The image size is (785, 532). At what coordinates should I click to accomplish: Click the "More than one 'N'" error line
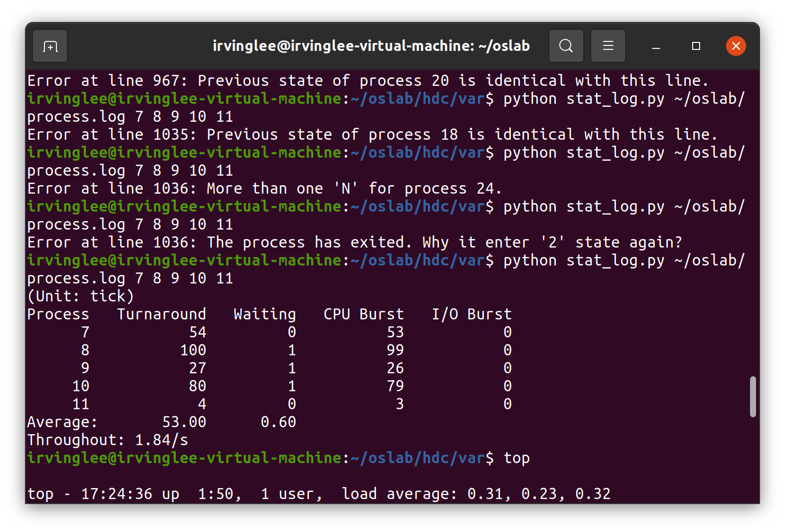(264, 188)
